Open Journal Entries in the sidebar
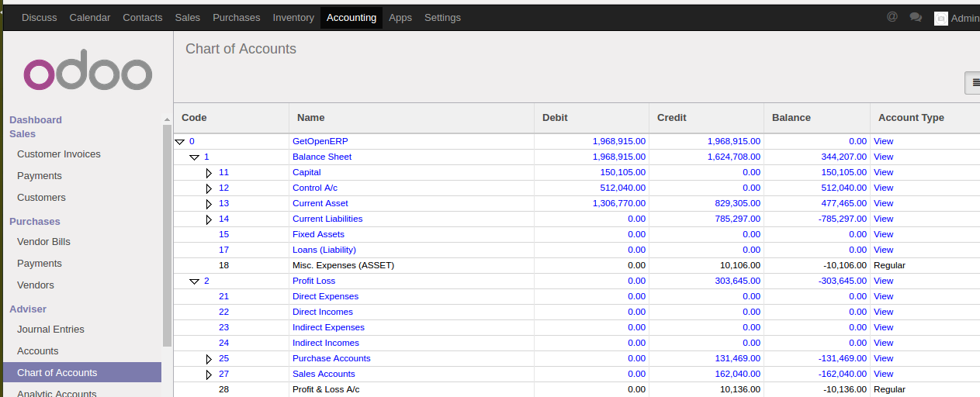This screenshot has width=980, height=397. (50, 330)
